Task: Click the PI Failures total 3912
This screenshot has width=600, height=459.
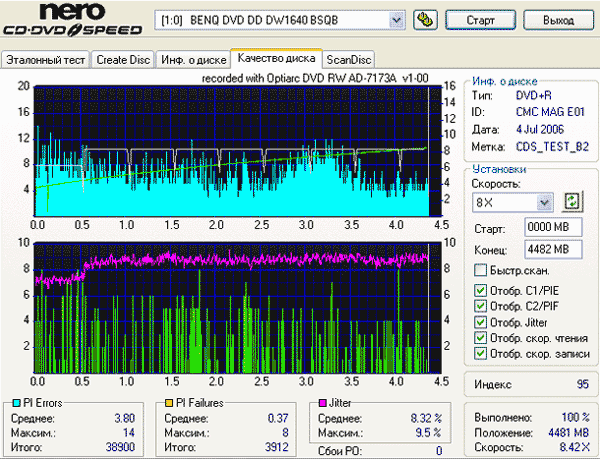Action: (x=276, y=447)
